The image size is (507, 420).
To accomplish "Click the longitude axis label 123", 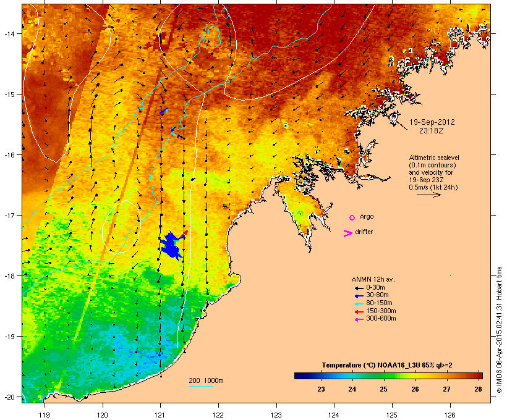I will click(276, 415).
